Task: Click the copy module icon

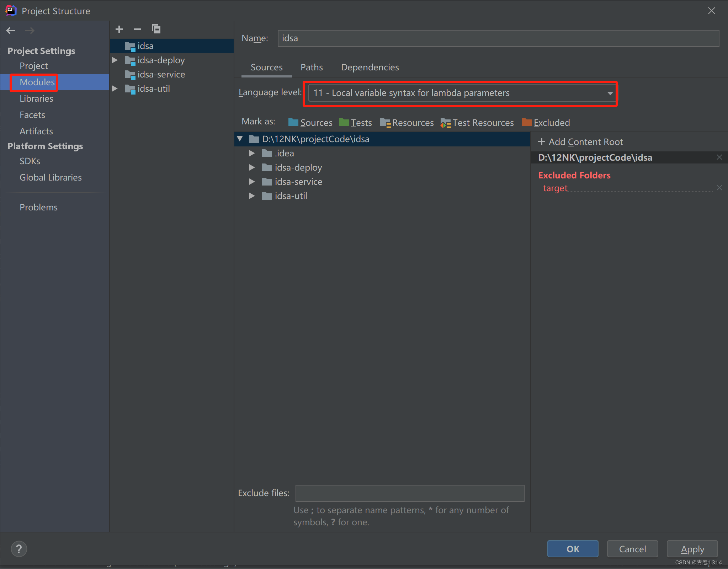Action: point(156,29)
